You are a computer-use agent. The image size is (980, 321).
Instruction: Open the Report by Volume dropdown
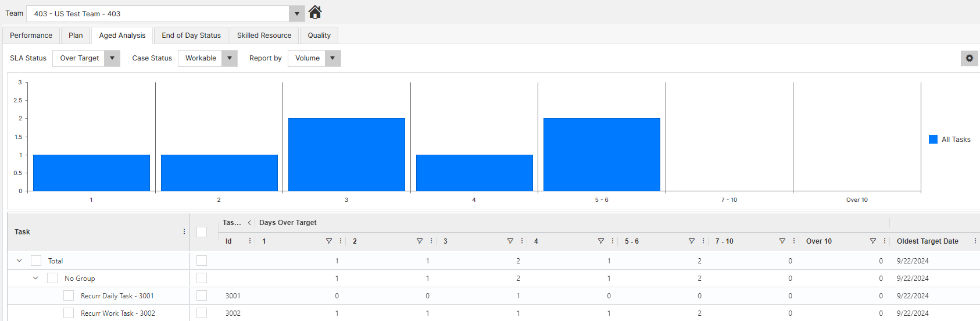point(332,58)
